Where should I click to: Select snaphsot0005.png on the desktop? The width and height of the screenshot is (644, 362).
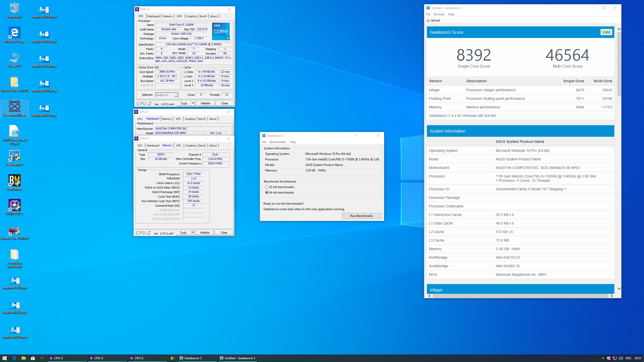point(44,37)
